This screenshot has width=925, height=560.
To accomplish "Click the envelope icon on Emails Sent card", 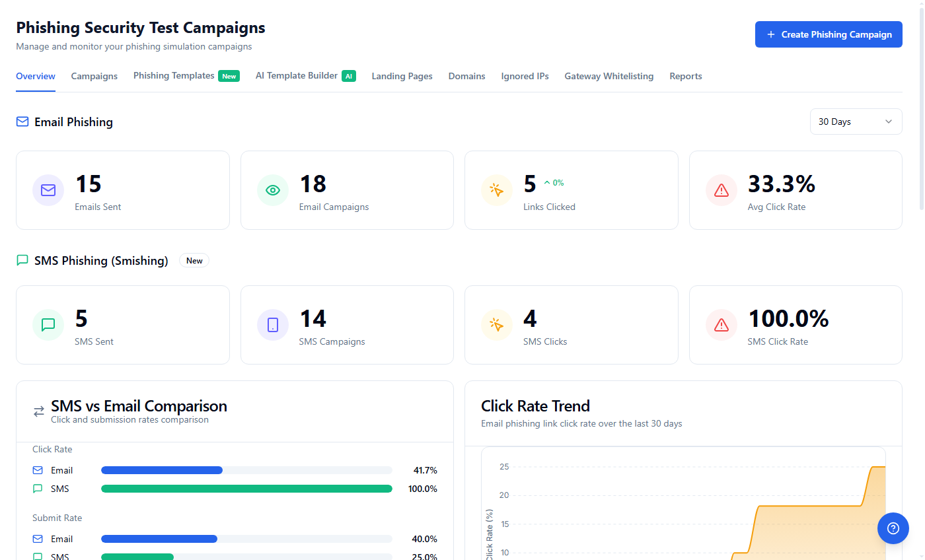I will click(x=48, y=190).
